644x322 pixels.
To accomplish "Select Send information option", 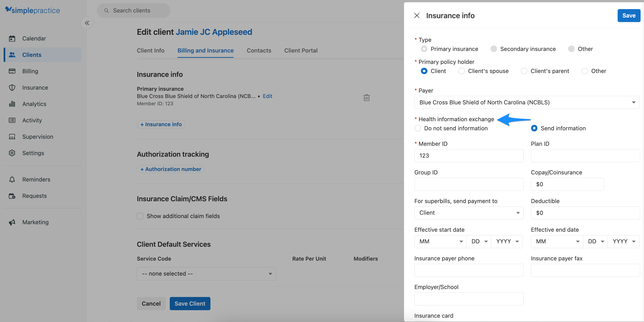I will [534, 128].
